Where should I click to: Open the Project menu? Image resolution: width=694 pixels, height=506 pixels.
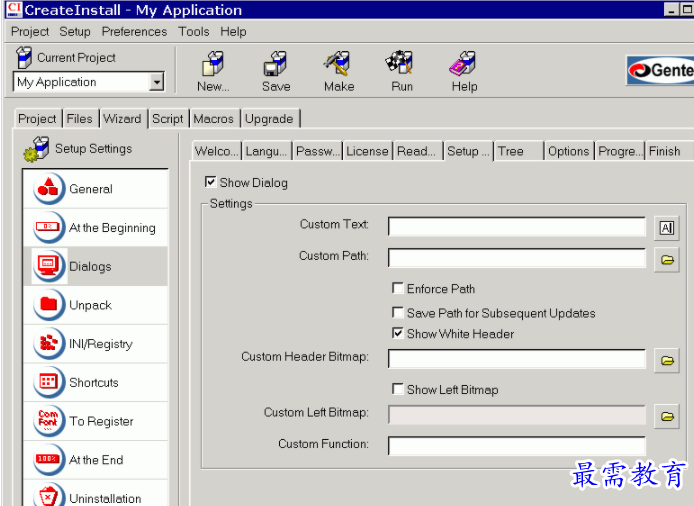click(x=30, y=32)
